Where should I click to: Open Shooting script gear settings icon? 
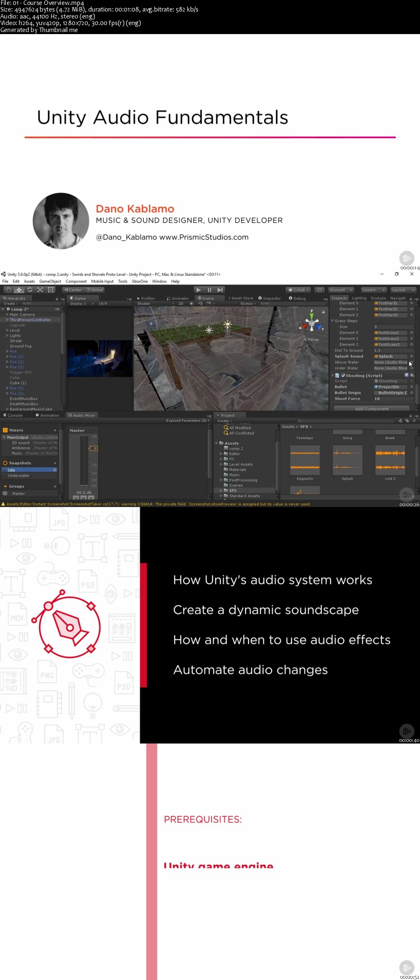pos(412,376)
